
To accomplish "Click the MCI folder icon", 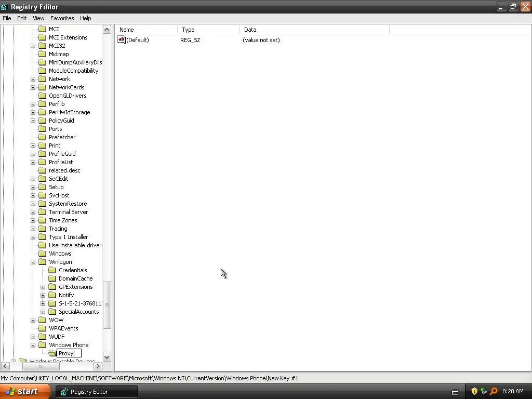I will point(43,29).
